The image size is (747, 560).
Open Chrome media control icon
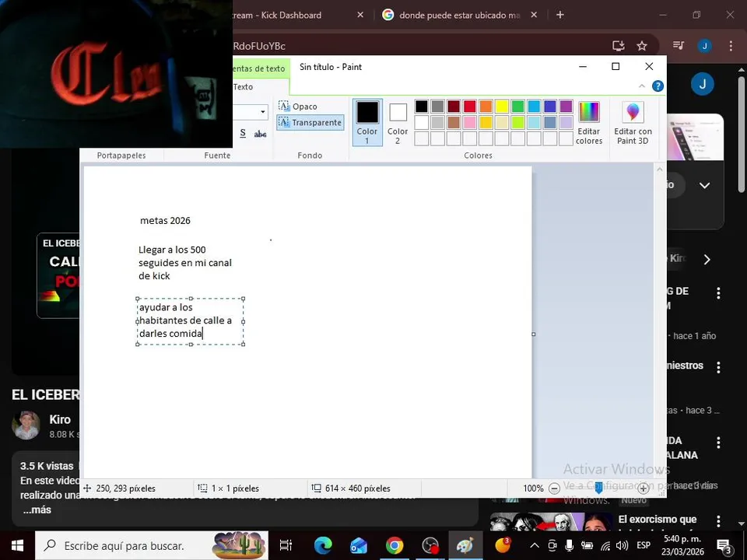(x=679, y=46)
